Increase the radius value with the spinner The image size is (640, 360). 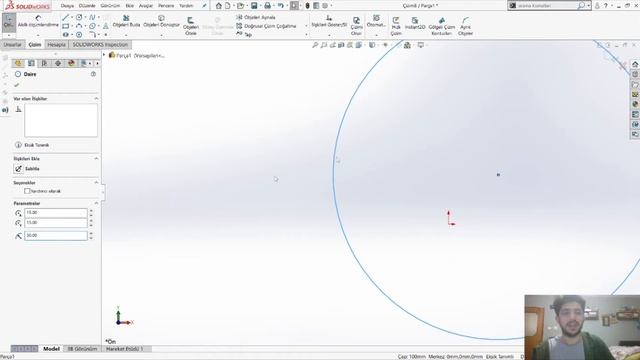coord(91,233)
